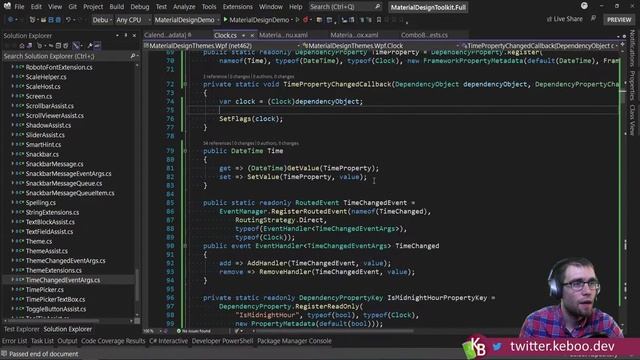Click the Live Share button
Image resolution: width=640 pixels, height=360 pixels.
click(x=564, y=19)
